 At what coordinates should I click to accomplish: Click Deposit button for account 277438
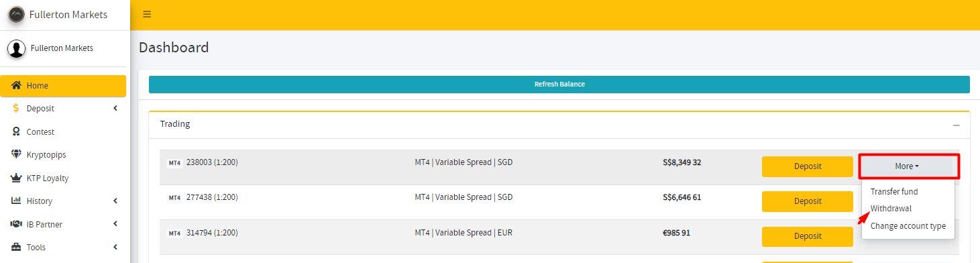coord(808,201)
